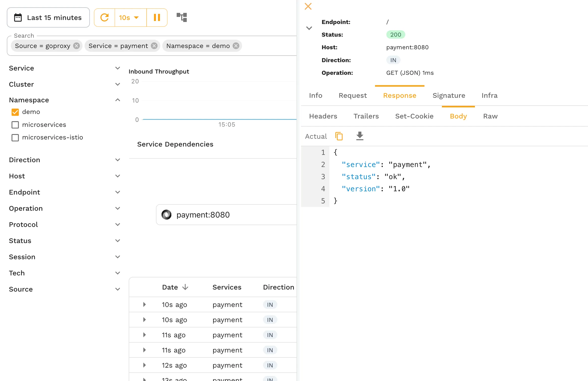This screenshot has width=588, height=381.
Task: Uncheck the demo namespace
Action: tap(15, 112)
